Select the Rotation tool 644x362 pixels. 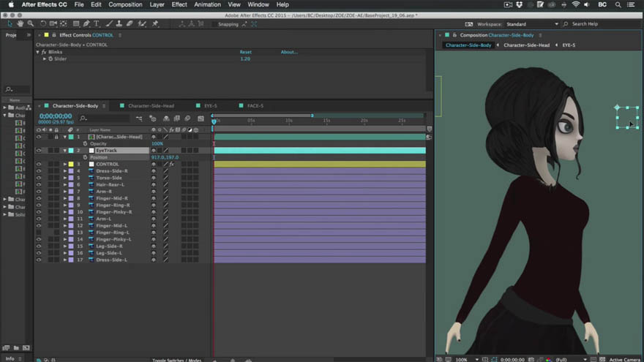pos(42,24)
